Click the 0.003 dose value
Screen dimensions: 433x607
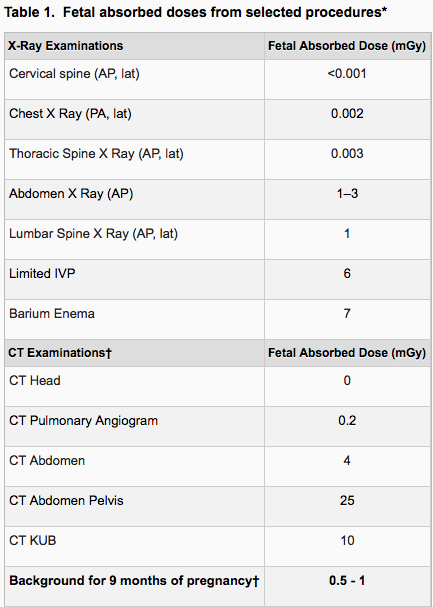(347, 154)
